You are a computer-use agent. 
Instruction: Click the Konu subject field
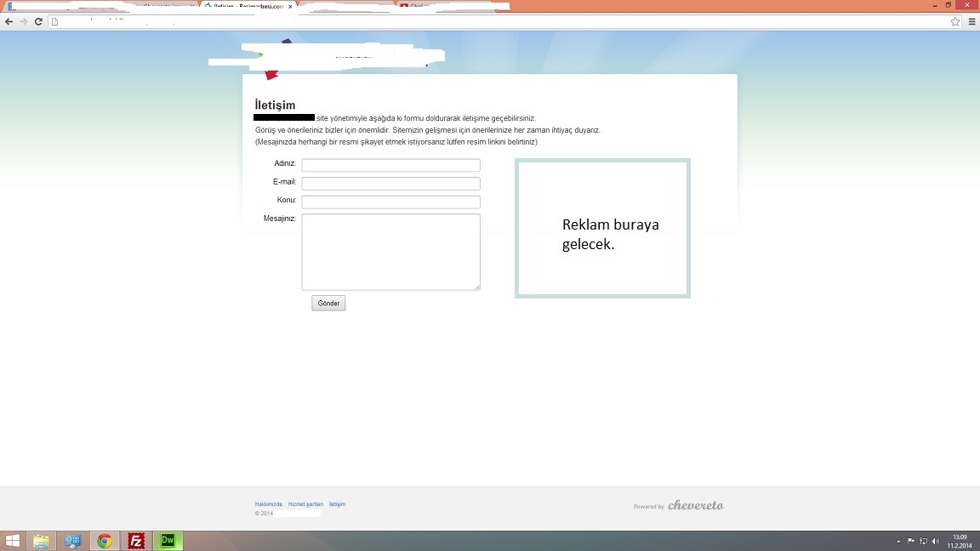390,202
